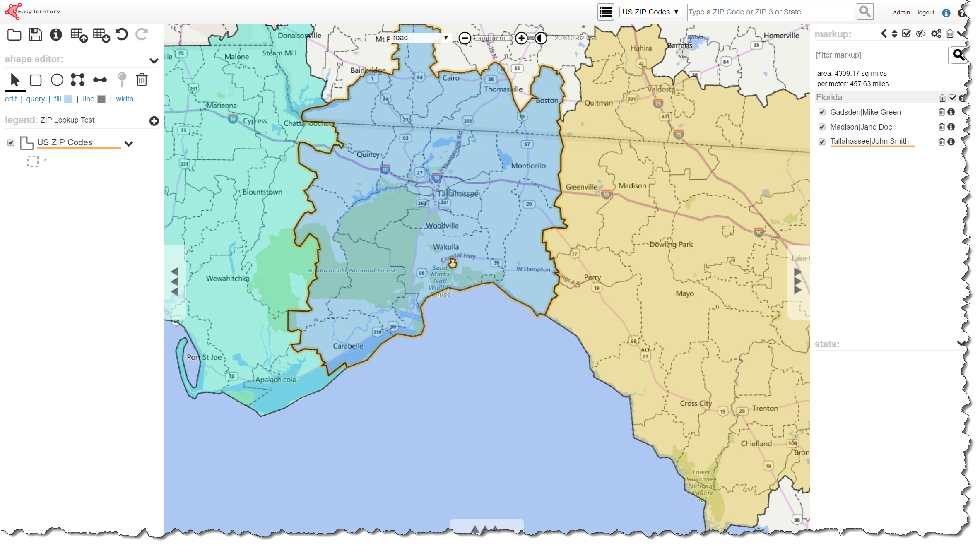This screenshot has width=980, height=546.
Task: Toggle the US ZIP Codes layer checkbox
Action: tap(11, 143)
